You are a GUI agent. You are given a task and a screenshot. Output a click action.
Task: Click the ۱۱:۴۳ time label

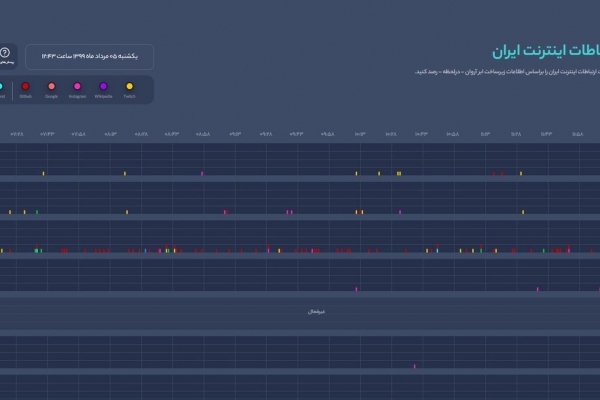pos(546,134)
